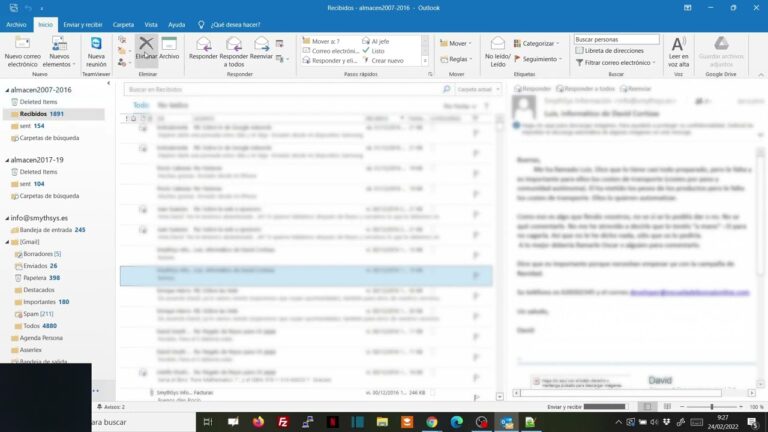Viewport: 768px width, 432px height.
Task: Open the Seguimiento flag dropdown
Action: 536,59
